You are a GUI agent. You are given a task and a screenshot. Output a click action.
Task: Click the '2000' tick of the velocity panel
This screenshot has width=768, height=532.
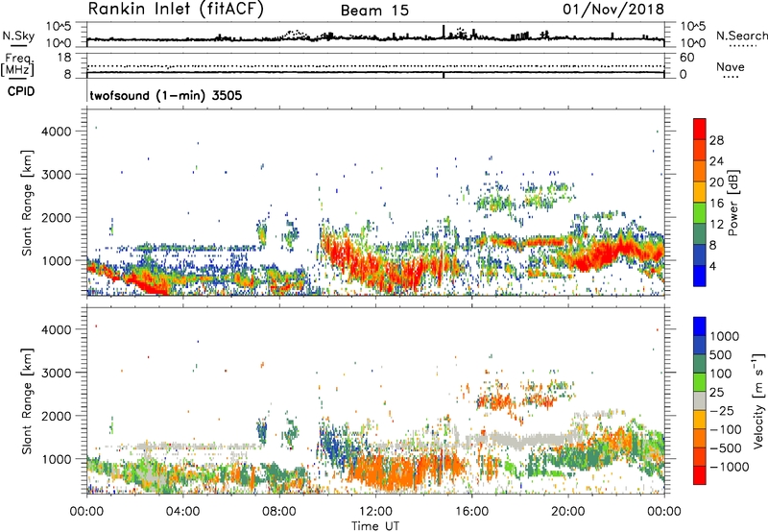pos(56,416)
